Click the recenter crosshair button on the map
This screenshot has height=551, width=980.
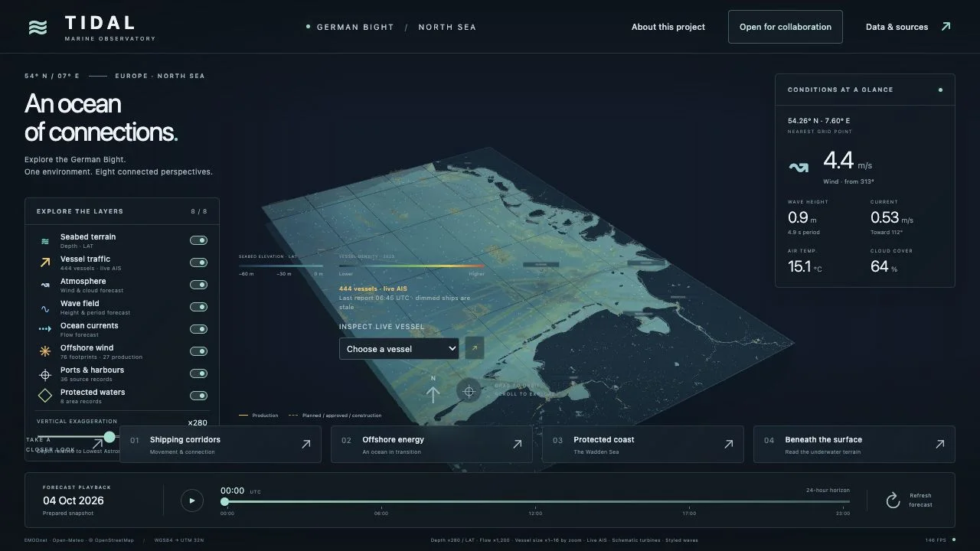(x=469, y=391)
